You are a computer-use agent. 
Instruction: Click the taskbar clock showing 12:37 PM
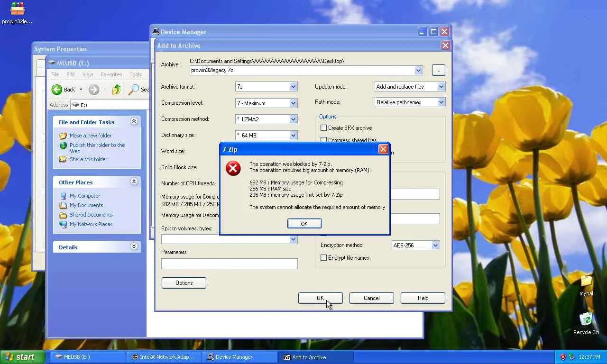click(x=589, y=357)
